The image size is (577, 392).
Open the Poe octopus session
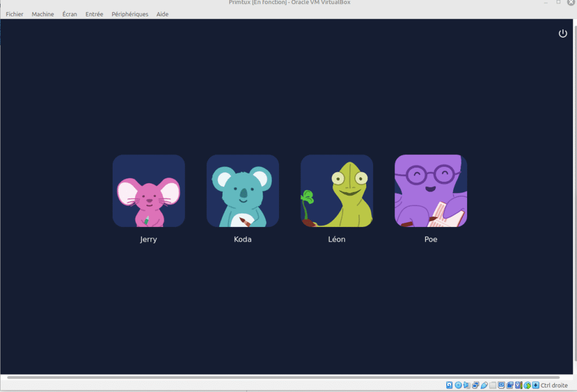point(430,191)
